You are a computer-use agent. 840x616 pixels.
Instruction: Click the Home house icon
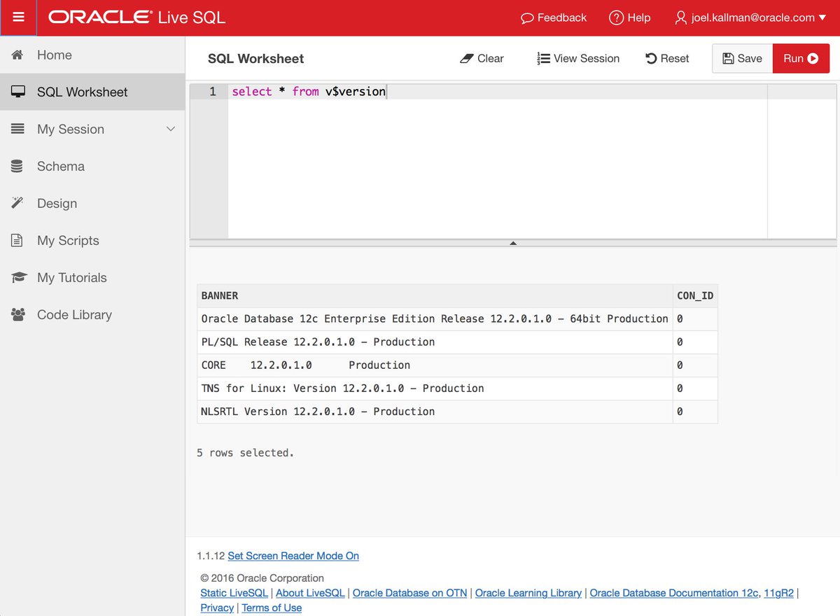[18, 55]
